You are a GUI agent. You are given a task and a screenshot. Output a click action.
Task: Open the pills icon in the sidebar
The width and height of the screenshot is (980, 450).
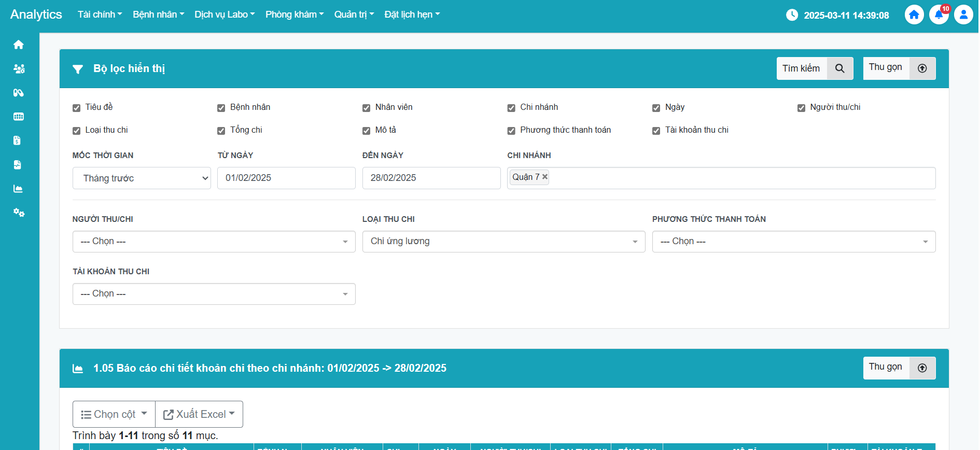19,93
